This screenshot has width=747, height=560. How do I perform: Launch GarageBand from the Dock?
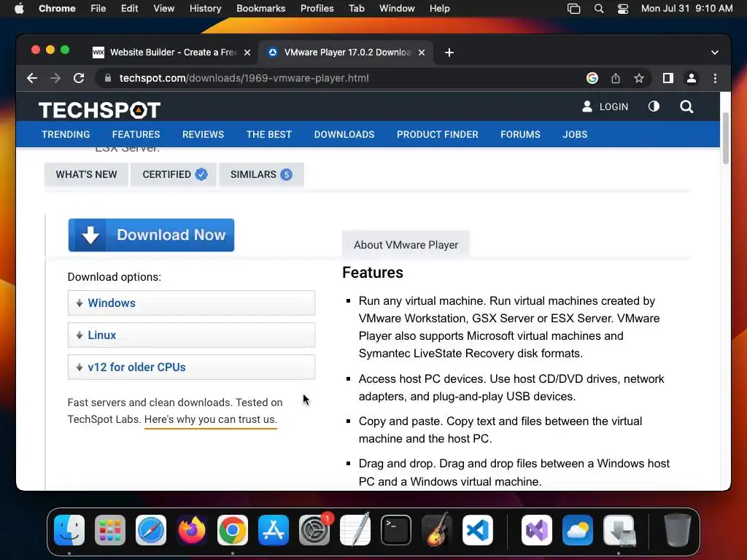437,530
